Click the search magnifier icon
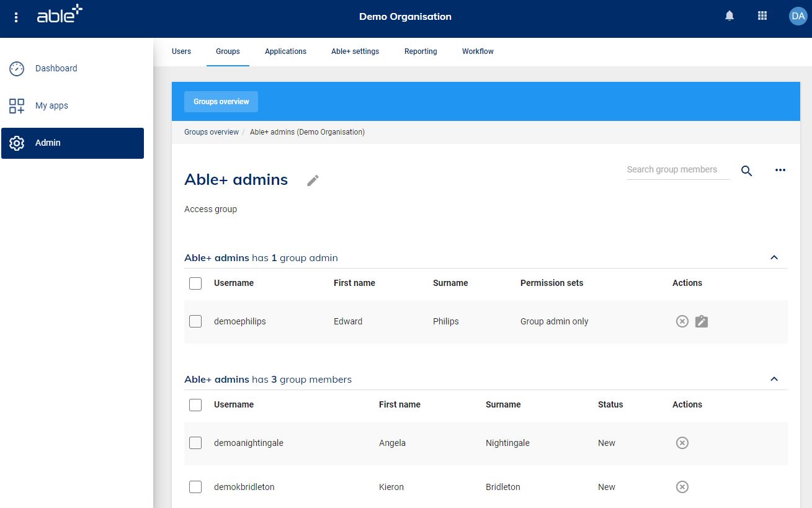This screenshot has width=812, height=508. pyautogui.click(x=746, y=171)
